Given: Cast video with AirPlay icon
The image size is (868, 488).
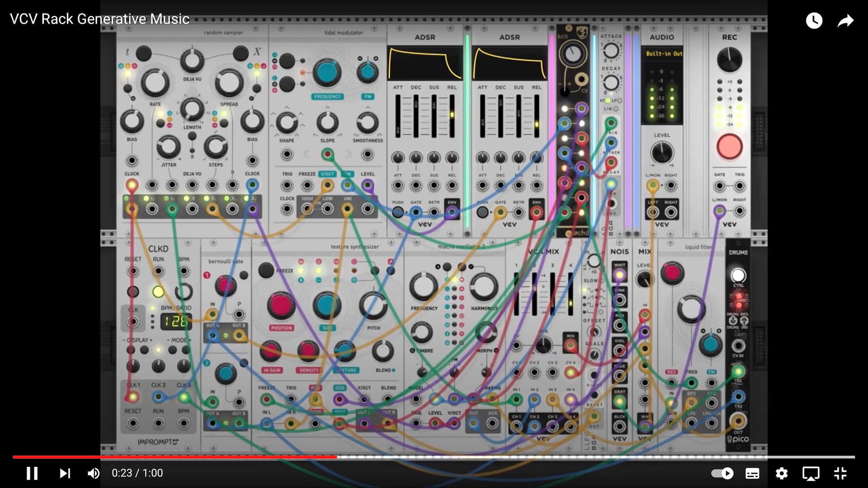Looking at the screenshot, I should (x=811, y=473).
